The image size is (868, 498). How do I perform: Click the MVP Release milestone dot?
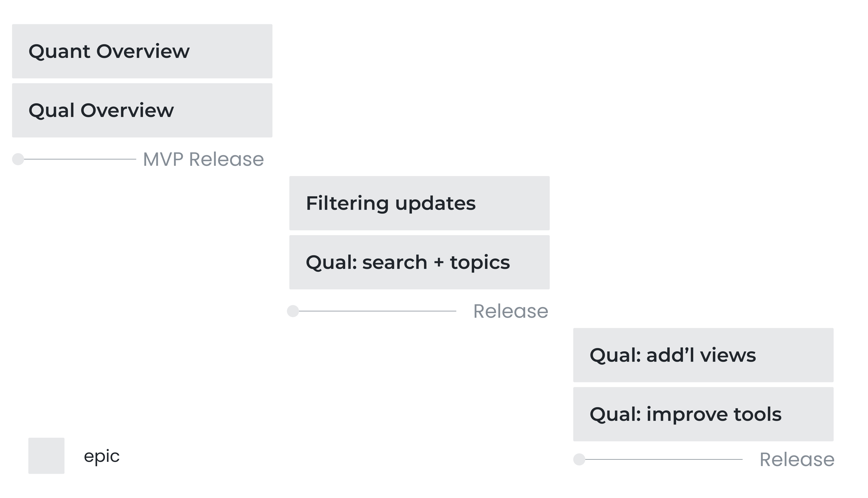point(18,159)
